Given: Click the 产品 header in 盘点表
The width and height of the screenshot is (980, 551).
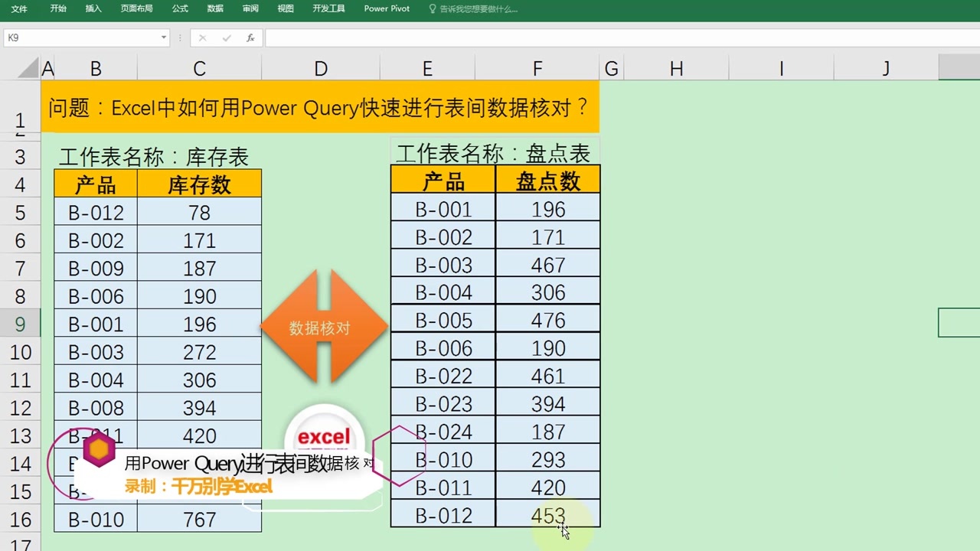Looking at the screenshot, I should (443, 181).
